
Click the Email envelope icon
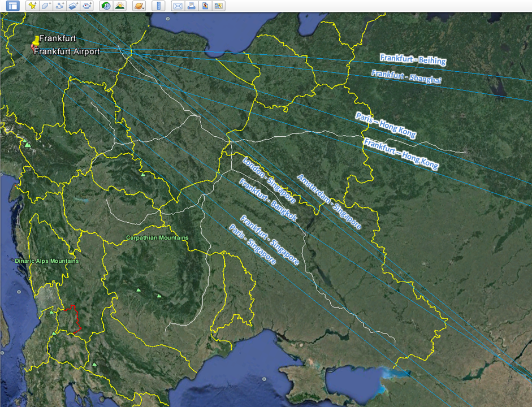pos(178,6)
